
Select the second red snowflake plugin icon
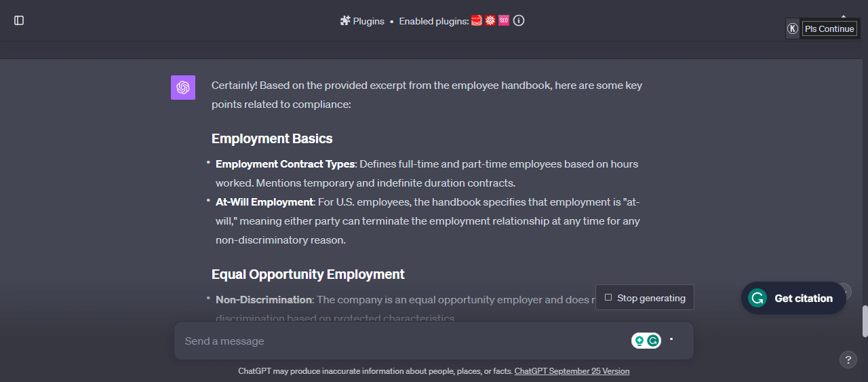490,20
